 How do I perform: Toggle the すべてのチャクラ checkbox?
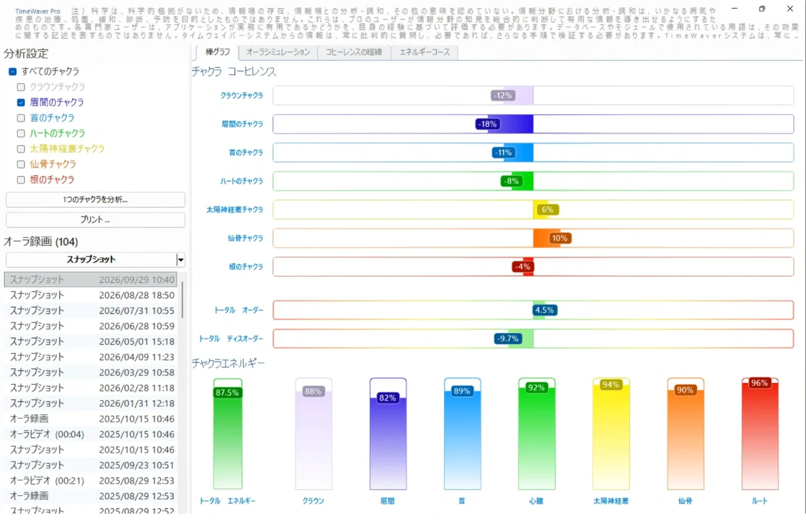coord(13,71)
